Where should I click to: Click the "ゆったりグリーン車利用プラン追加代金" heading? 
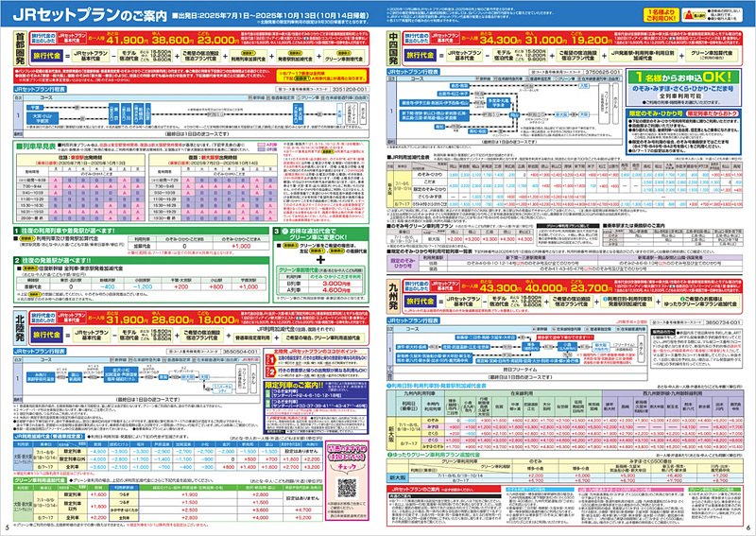click(434, 455)
